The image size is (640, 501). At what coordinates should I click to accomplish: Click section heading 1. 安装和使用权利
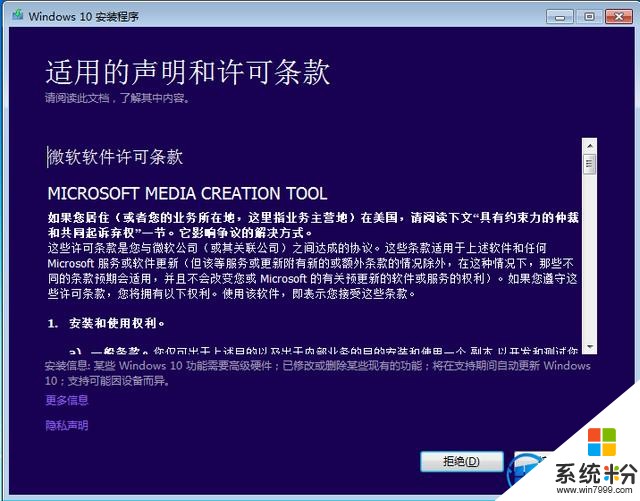[x=106, y=323]
